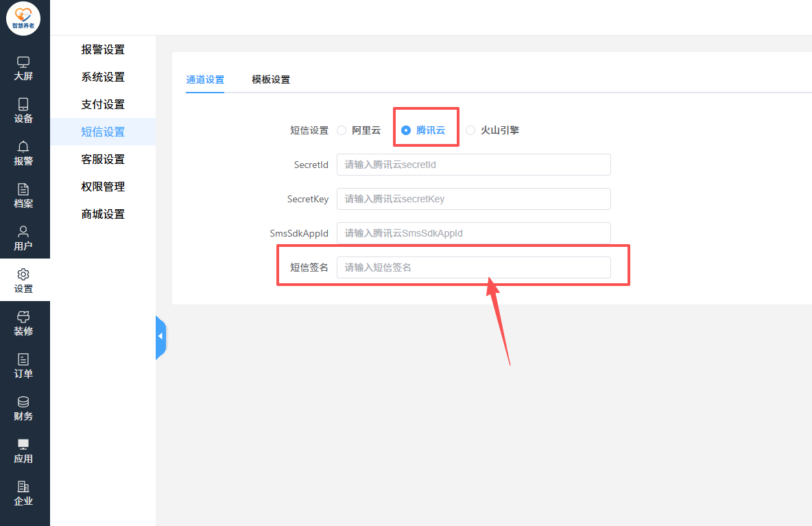812x526 pixels.
Task: Open 权限管理 in the settings menu
Action: click(103, 187)
